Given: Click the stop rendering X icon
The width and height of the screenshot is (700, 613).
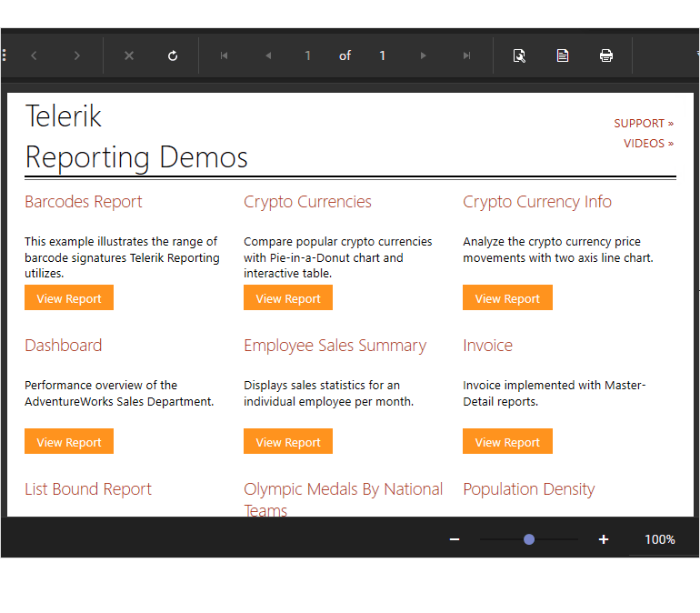Looking at the screenshot, I should 129,55.
